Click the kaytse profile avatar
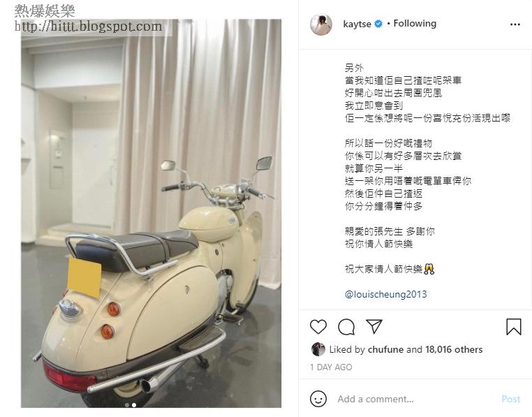 (321, 24)
